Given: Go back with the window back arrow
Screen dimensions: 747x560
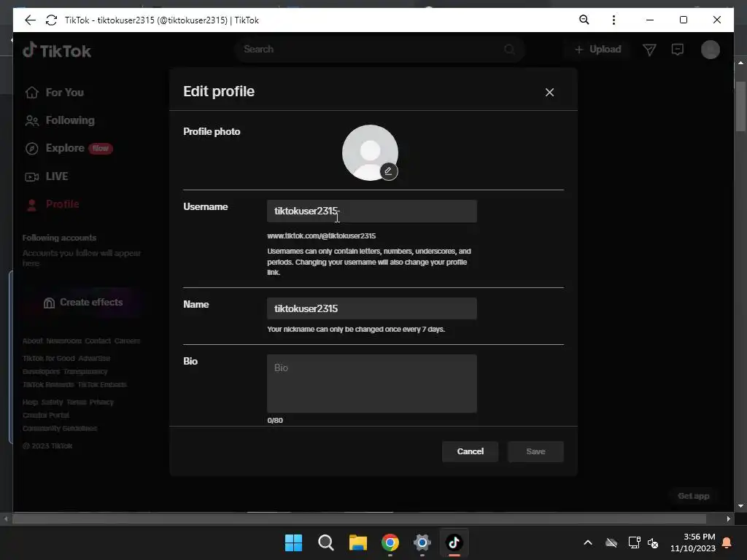Looking at the screenshot, I should click(30, 20).
